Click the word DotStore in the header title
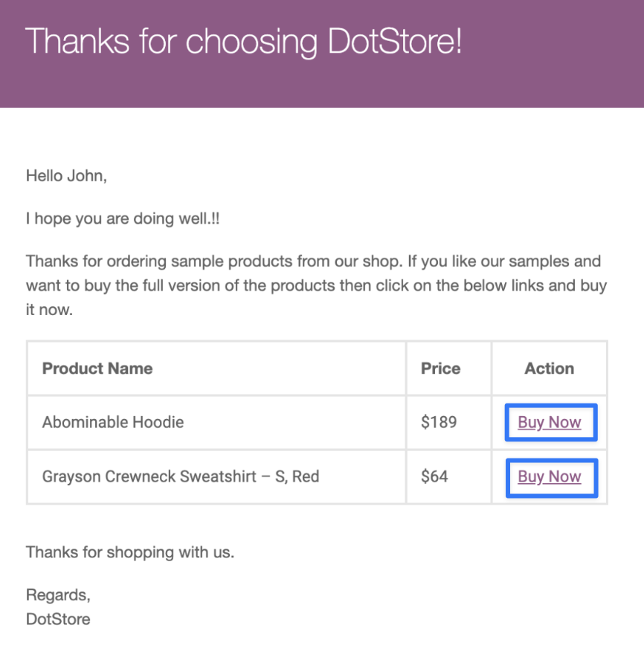644x648 pixels. click(x=394, y=41)
